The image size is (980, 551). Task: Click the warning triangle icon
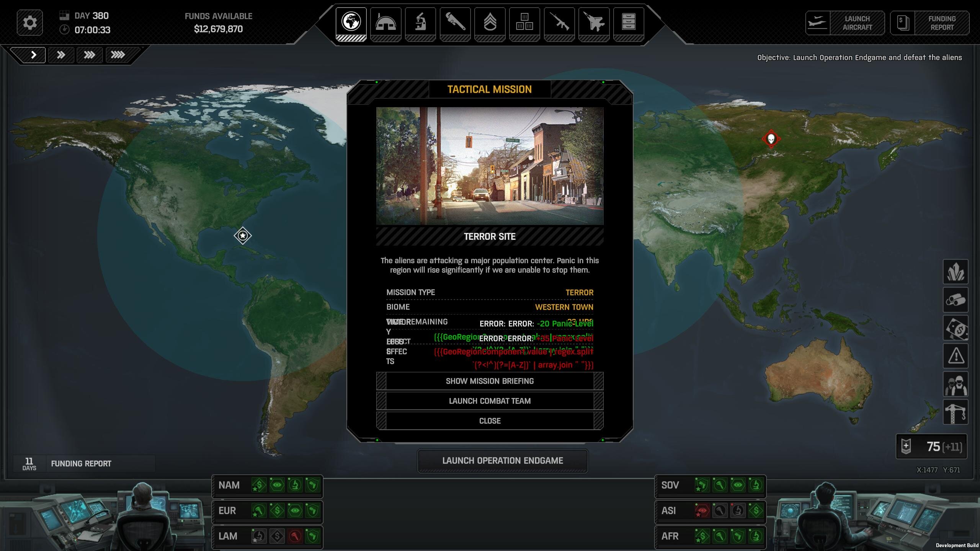point(955,356)
